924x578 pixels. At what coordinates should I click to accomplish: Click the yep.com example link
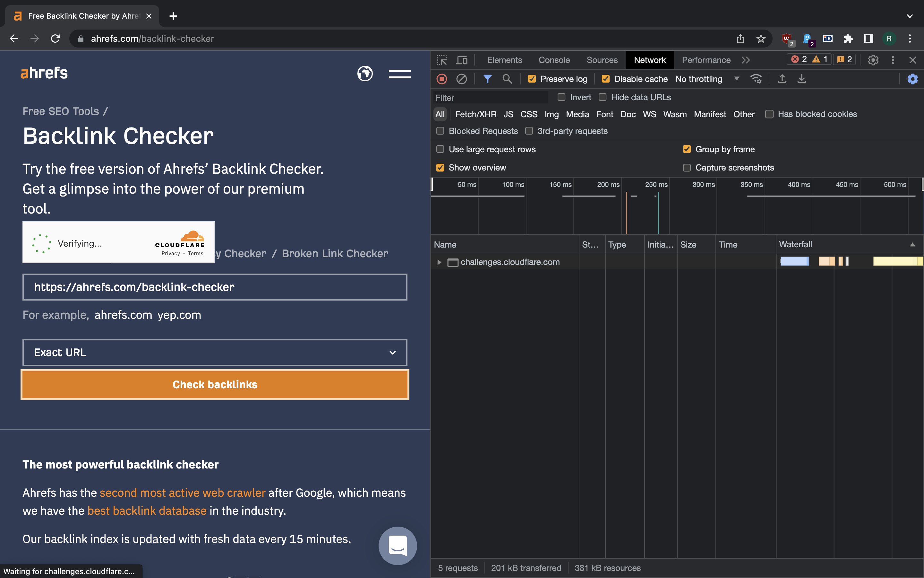179,315
